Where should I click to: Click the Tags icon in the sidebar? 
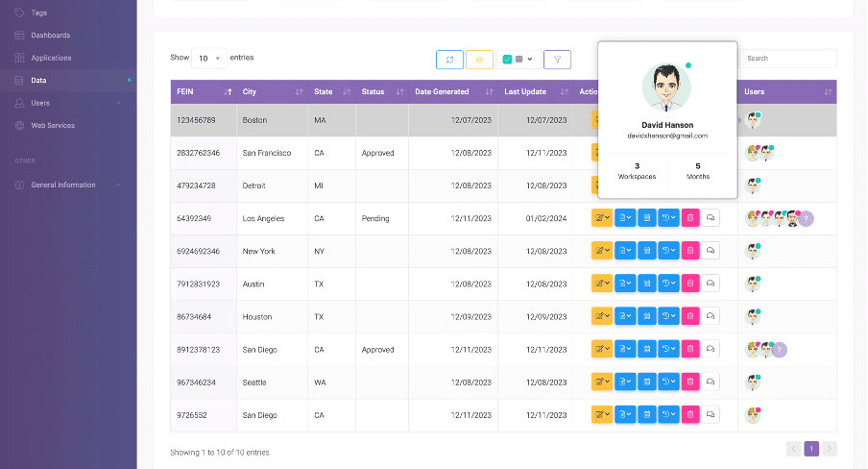[x=20, y=12]
